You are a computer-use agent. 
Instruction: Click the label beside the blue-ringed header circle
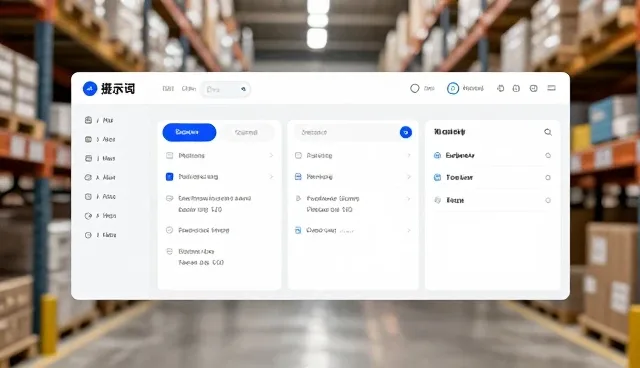pos(473,88)
